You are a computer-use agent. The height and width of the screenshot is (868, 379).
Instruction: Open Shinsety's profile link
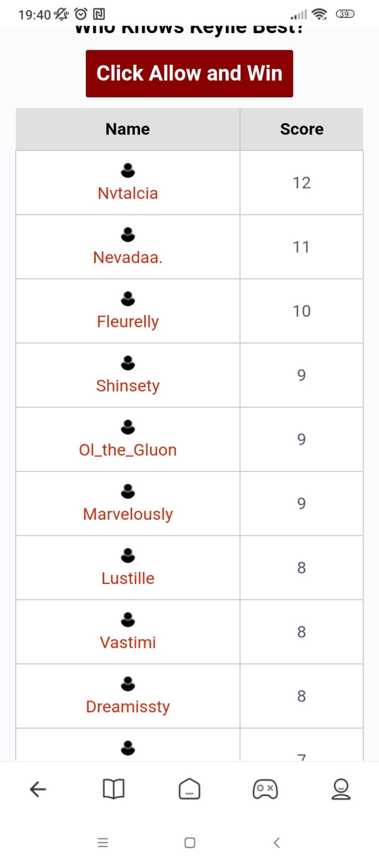coord(128,386)
